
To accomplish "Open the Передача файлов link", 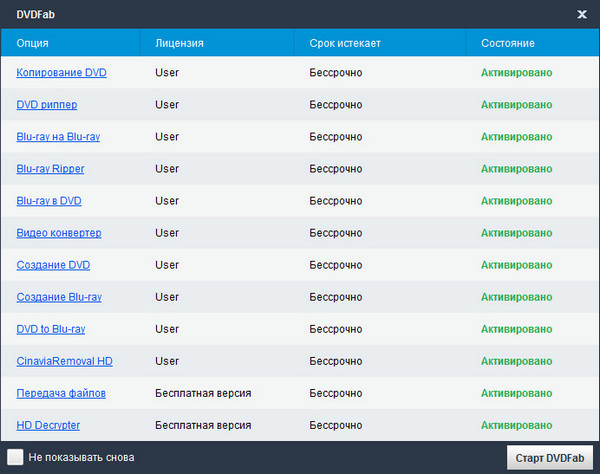I will click(61, 393).
